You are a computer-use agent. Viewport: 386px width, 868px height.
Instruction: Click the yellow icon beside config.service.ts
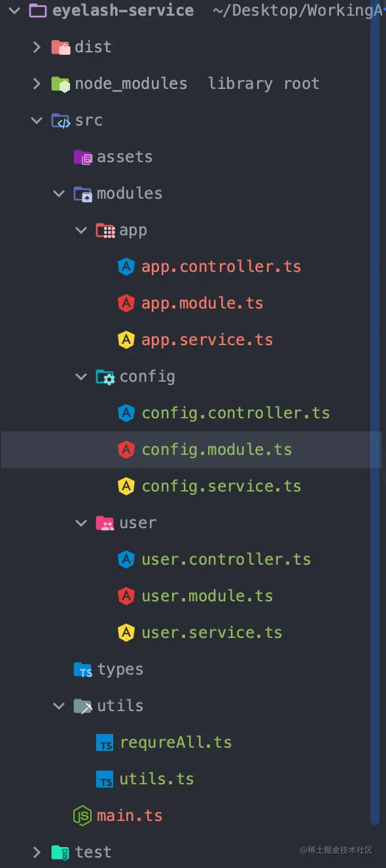(x=126, y=486)
